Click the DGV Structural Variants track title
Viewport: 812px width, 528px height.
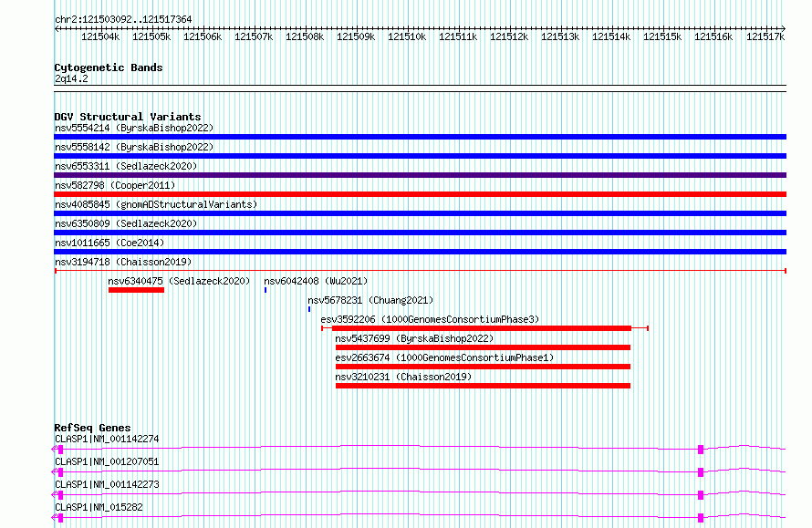tap(128, 117)
